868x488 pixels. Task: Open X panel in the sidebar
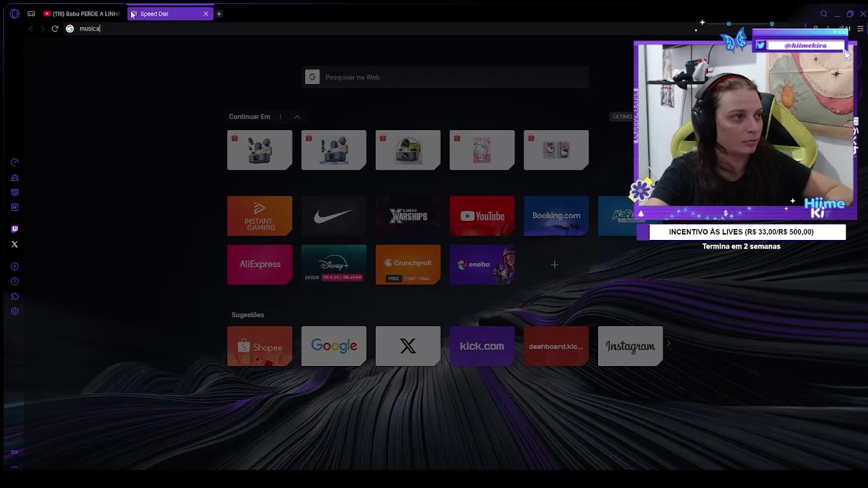point(15,244)
